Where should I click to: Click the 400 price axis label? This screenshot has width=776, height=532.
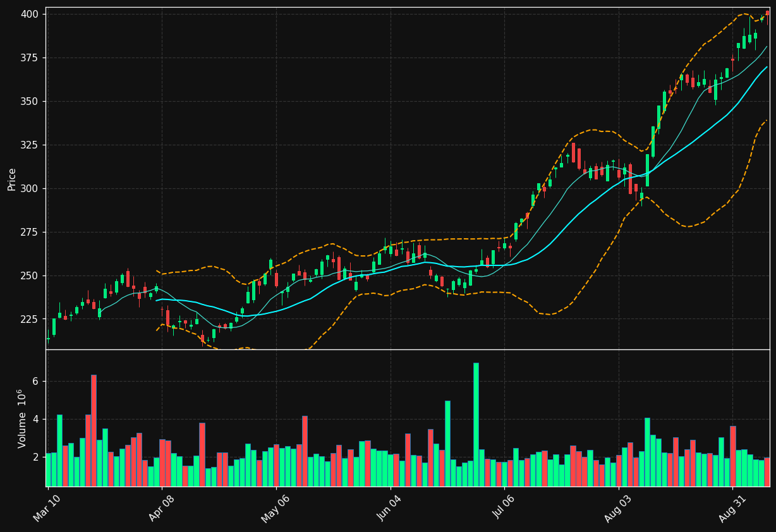(29, 15)
